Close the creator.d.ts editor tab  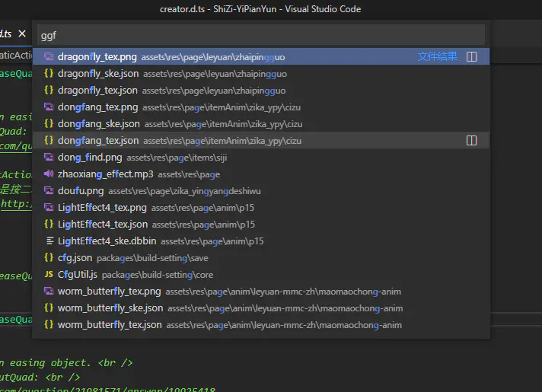(22, 34)
